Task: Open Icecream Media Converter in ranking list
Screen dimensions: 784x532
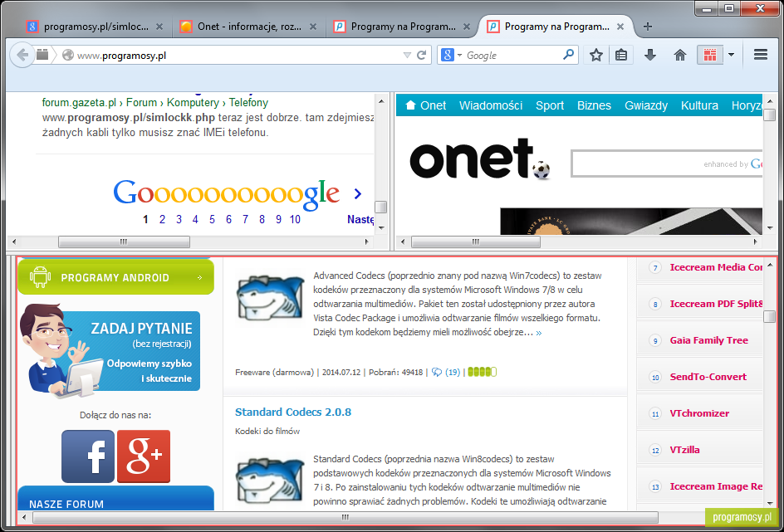Action: [716, 267]
